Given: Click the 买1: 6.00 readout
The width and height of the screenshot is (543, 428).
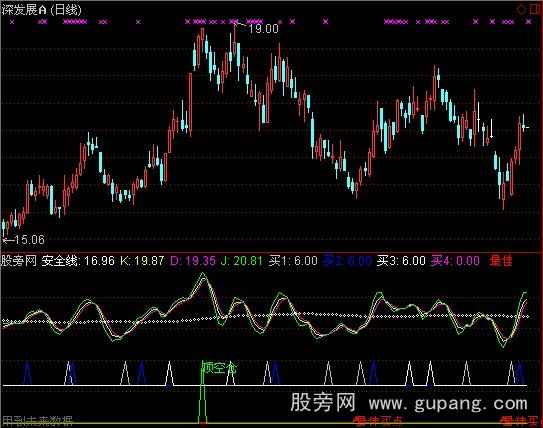Looking at the screenshot, I should pos(293,260).
